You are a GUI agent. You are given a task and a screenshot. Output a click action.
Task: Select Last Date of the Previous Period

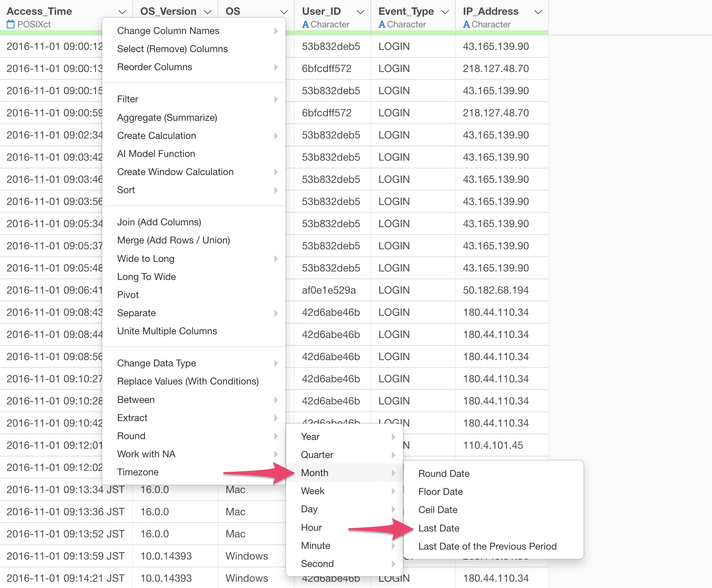(x=487, y=546)
